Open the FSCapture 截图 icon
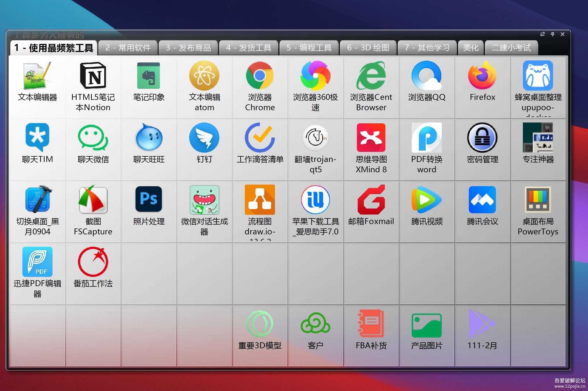The image size is (588, 391). click(93, 200)
